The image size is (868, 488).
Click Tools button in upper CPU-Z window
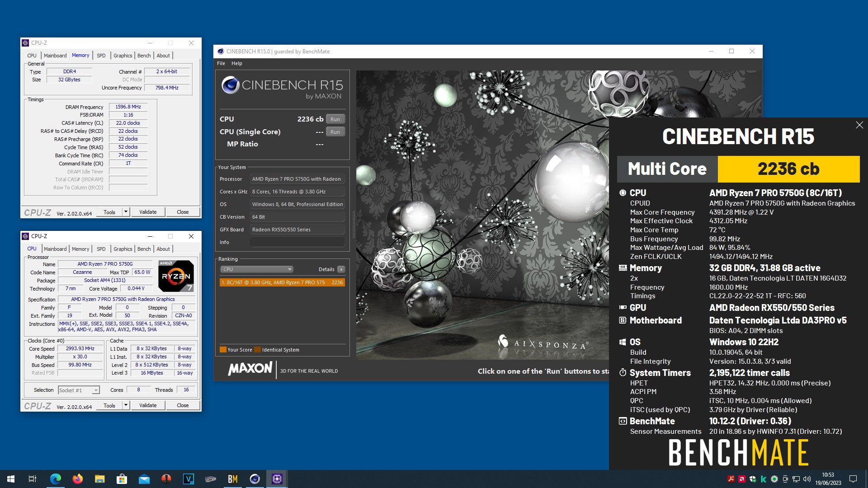pos(109,212)
